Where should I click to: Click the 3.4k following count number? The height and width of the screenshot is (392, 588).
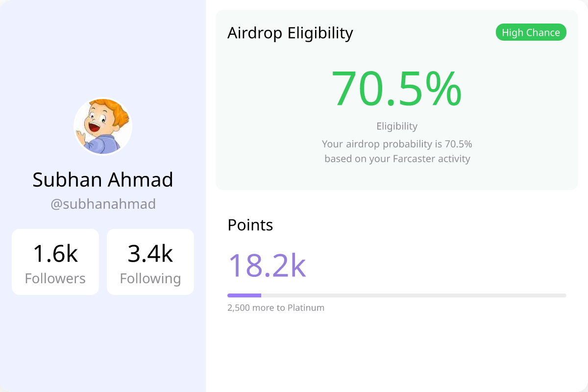(150, 254)
